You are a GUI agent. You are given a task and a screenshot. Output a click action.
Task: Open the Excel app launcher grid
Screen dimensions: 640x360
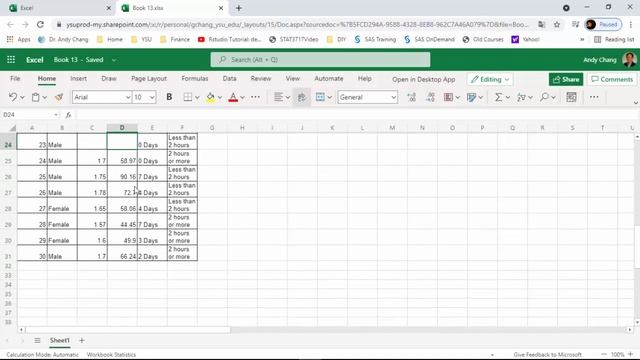click(11, 60)
